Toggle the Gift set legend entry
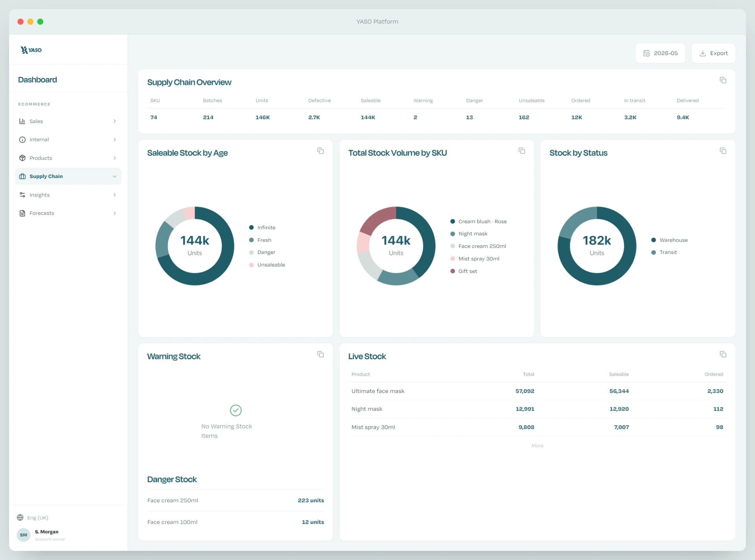 point(464,271)
